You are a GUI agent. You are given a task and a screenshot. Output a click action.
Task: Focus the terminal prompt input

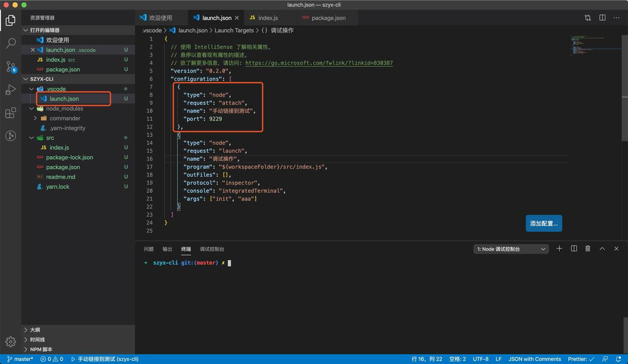pyautogui.click(x=229, y=263)
